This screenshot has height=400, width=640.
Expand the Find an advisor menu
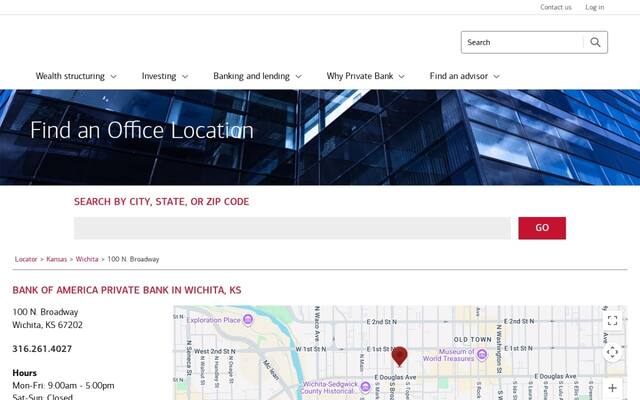(x=464, y=76)
